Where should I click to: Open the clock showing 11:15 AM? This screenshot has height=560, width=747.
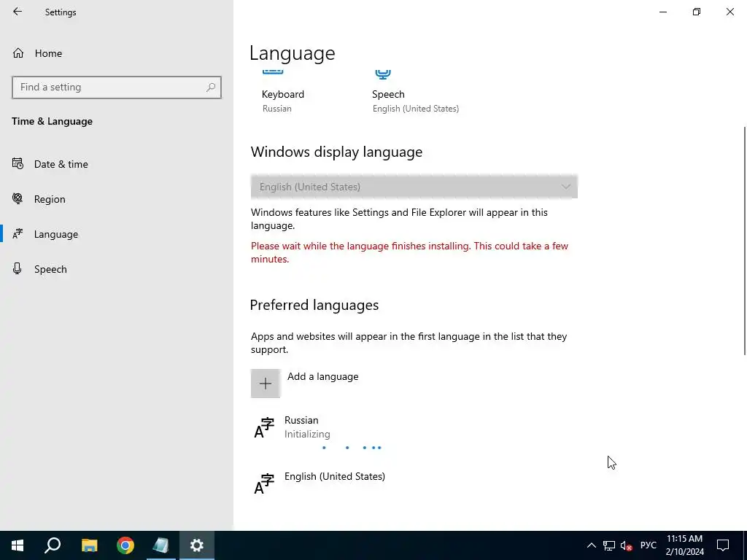(684, 545)
